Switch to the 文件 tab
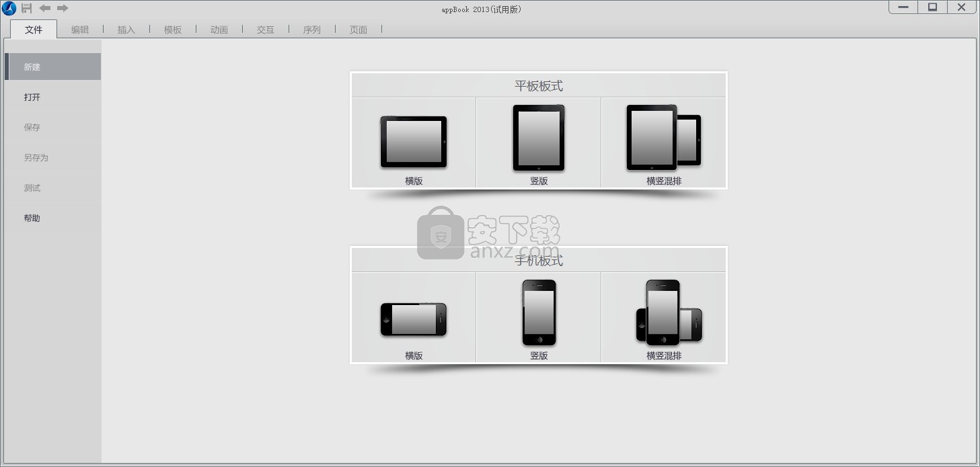This screenshot has width=980, height=467. click(34, 30)
